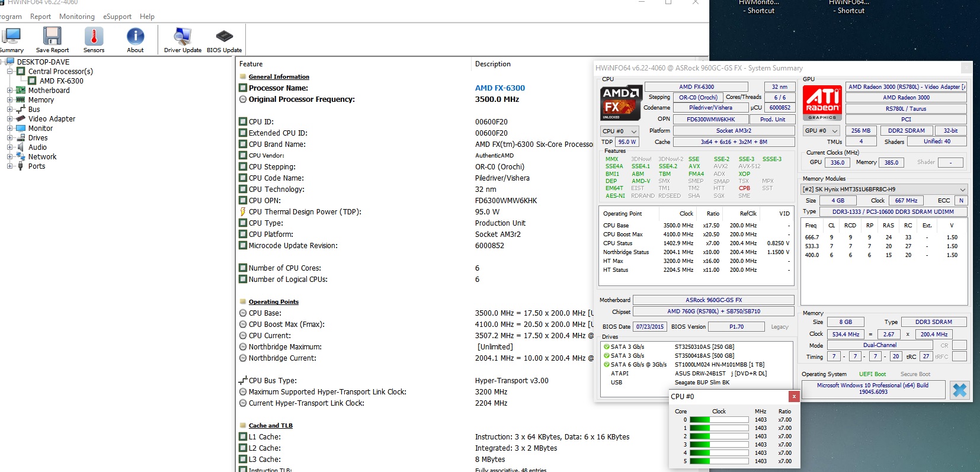
Task: Open the GPU #0 selector dropdown
Action: [822, 130]
